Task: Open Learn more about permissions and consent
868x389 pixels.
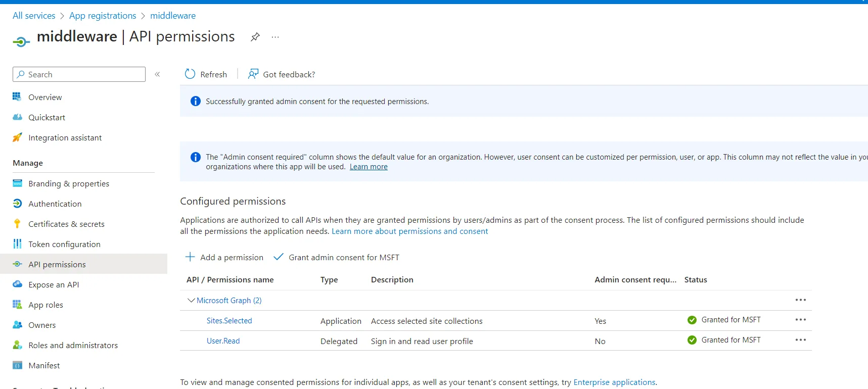Action: click(409, 231)
